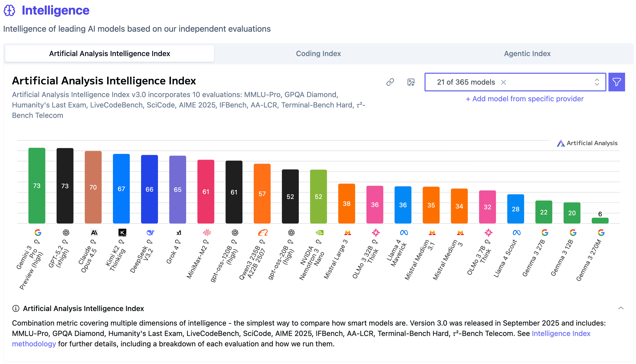Click the Mistral logo under Mistral Large 3
Viewport: 636px width, 364px height.
point(347,233)
